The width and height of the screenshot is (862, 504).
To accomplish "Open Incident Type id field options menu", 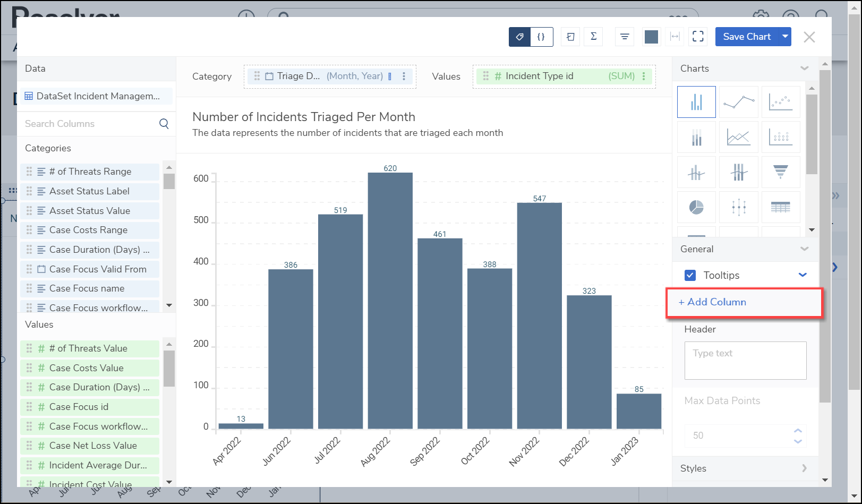I will [644, 76].
